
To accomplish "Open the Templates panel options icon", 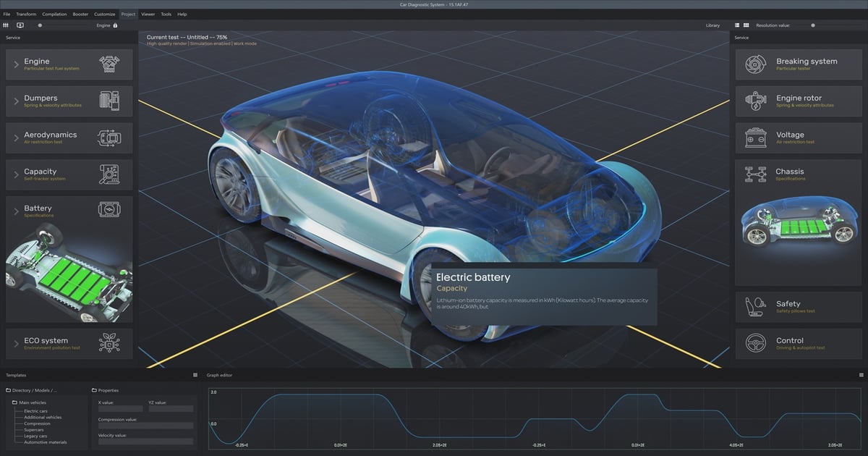I will 195,375.
